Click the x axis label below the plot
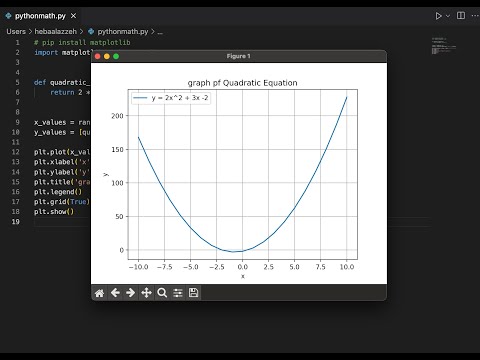The image size is (480, 360). (243, 276)
